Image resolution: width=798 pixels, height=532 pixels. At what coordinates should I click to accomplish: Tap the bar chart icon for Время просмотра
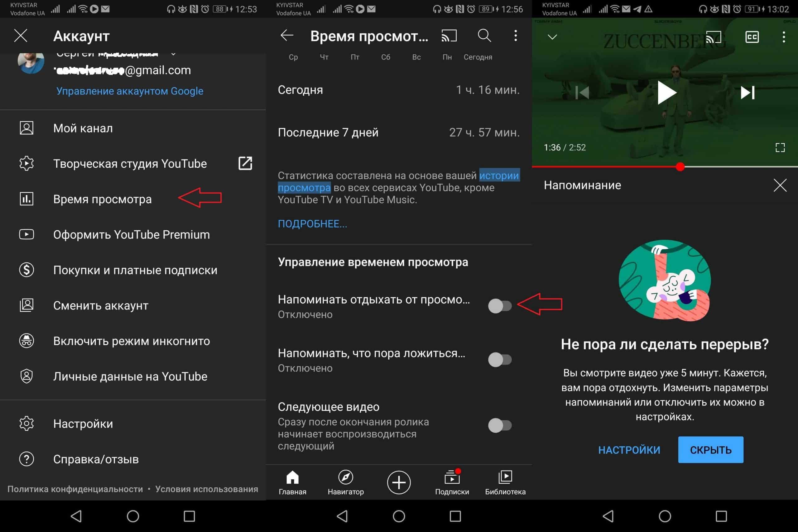tap(26, 199)
